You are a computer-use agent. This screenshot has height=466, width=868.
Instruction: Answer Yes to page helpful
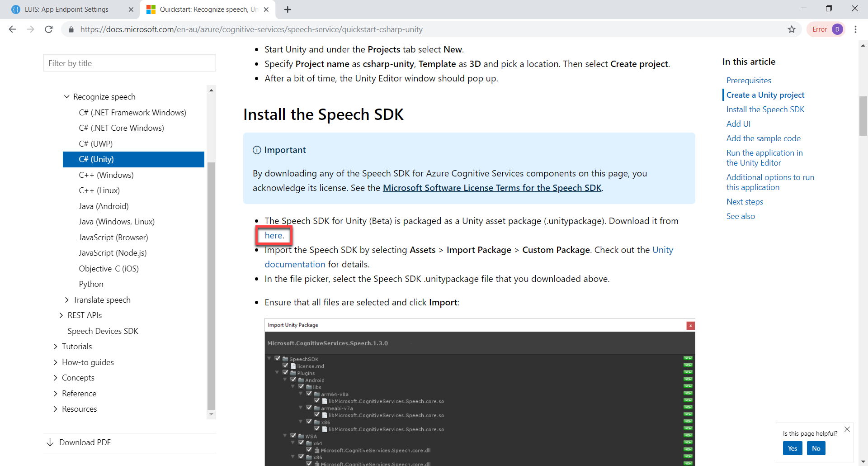[793, 448]
